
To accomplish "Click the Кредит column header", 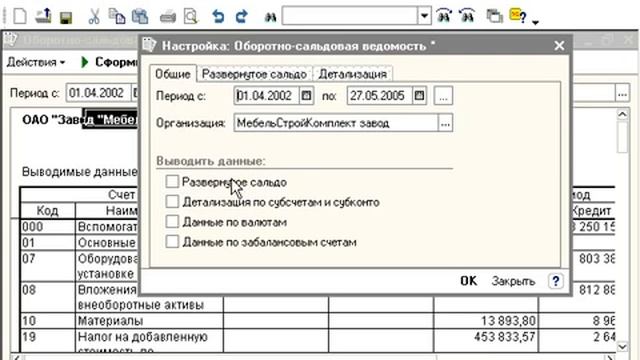I will point(590,211).
